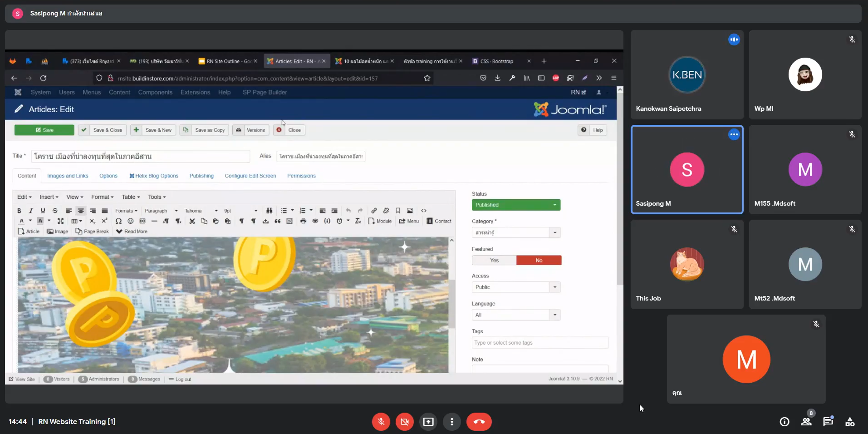Turn on the camera in Meet
Image resolution: width=868 pixels, height=434 pixels.
pyautogui.click(x=404, y=422)
